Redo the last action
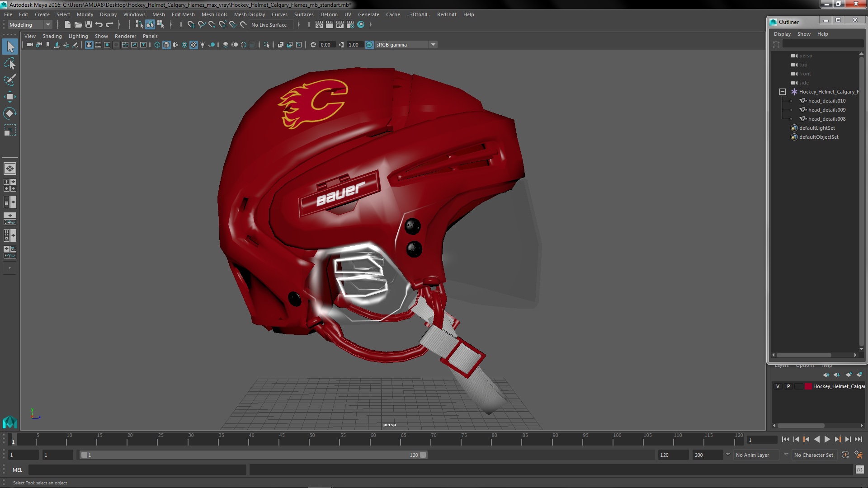Image resolution: width=868 pixels, height=488 pixels. pos(109,25)
